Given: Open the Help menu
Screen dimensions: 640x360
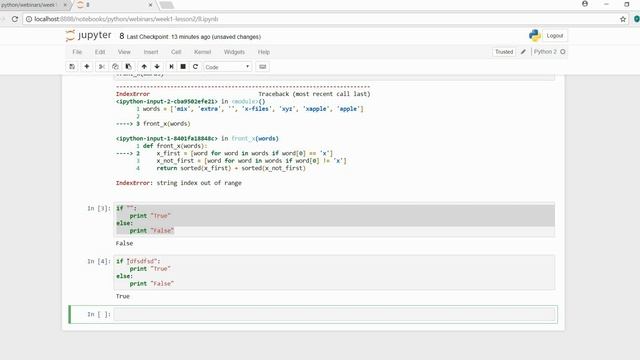Looking at the screenshot, I should 264,52.
